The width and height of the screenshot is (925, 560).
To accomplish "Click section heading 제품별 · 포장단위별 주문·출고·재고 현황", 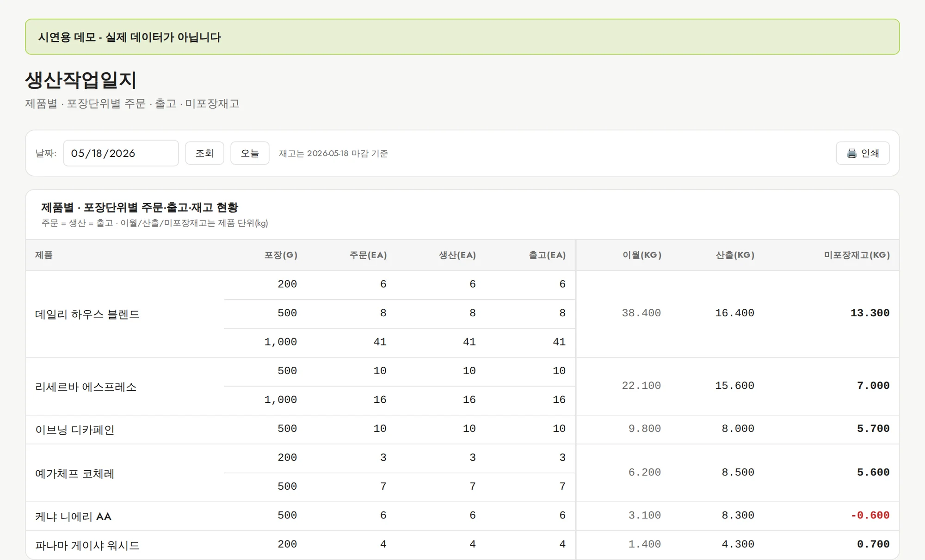I will 140,207.
